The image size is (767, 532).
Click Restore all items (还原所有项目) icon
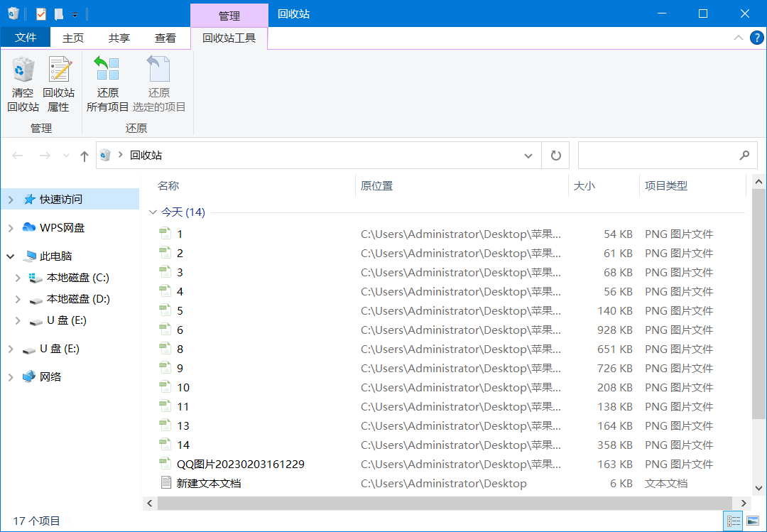pos(107,71)
